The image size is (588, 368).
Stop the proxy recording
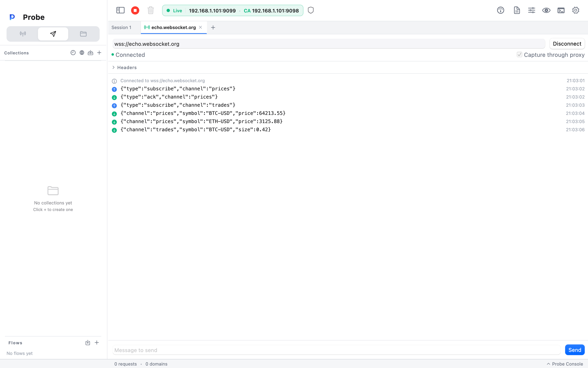[135, 10]
